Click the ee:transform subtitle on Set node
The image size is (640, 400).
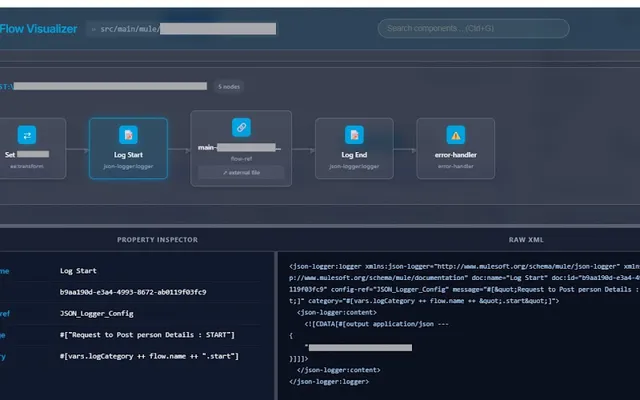(x=27, y=167)
